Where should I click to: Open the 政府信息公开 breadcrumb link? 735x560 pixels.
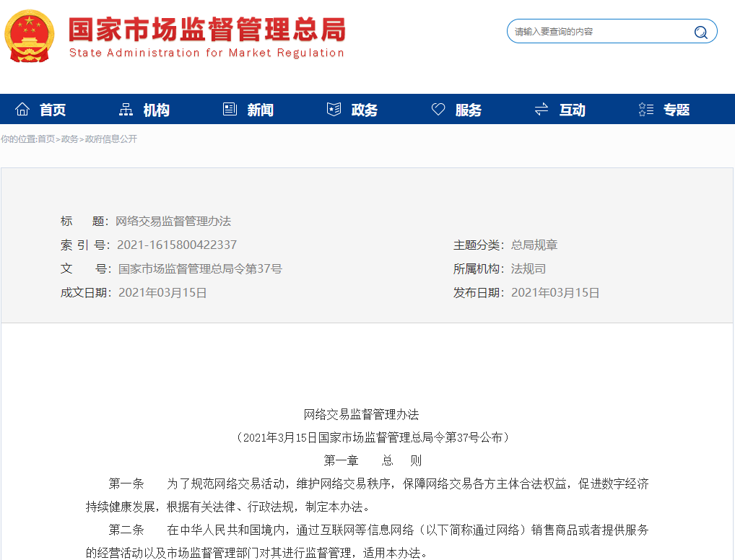[x=111, y=139]
